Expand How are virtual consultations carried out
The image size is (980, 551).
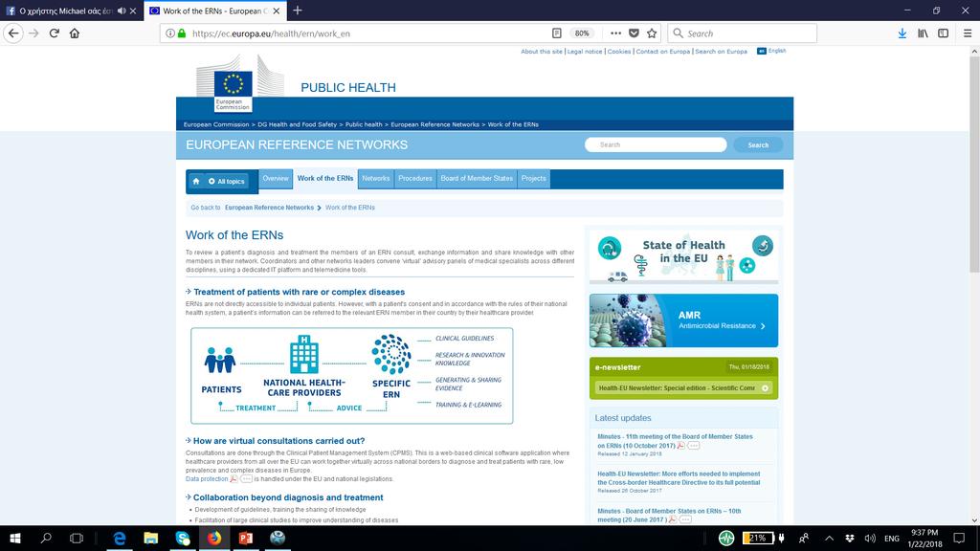pos(278,440)
